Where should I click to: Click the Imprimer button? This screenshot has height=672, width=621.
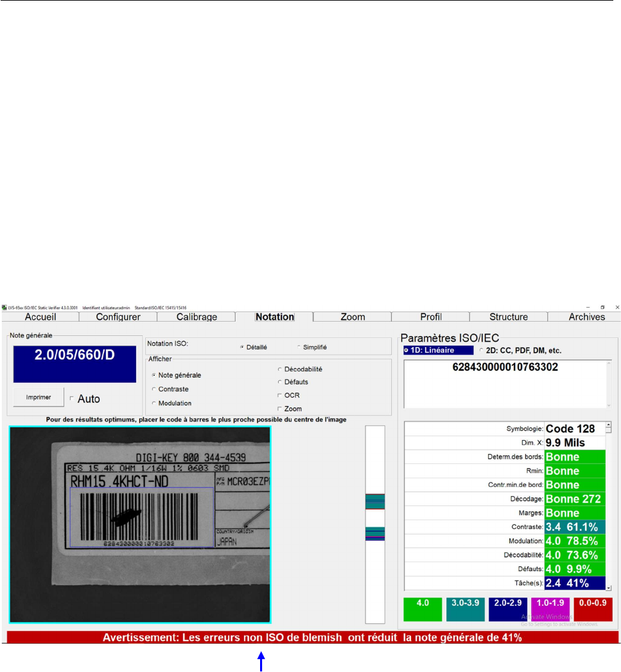coord(39,397)
